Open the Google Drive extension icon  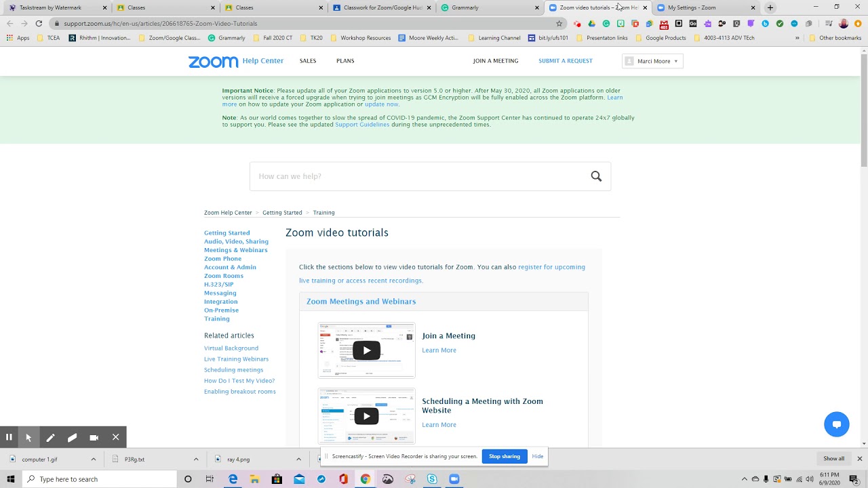[591, 23]
